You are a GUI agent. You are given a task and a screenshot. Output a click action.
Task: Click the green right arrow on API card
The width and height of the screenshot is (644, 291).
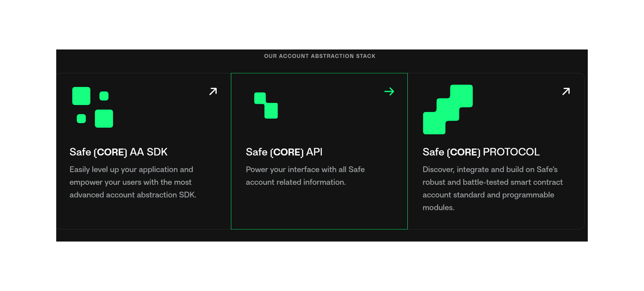[x=389, y=91]
